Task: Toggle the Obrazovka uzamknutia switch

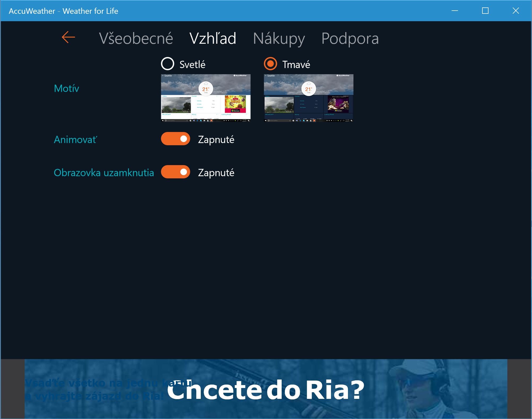Action: [176, 172]
